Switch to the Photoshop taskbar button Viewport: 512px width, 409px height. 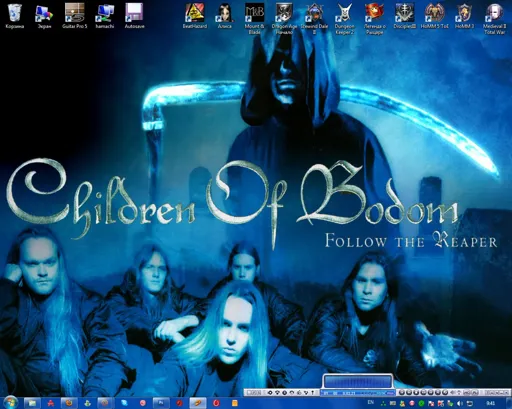161,403
